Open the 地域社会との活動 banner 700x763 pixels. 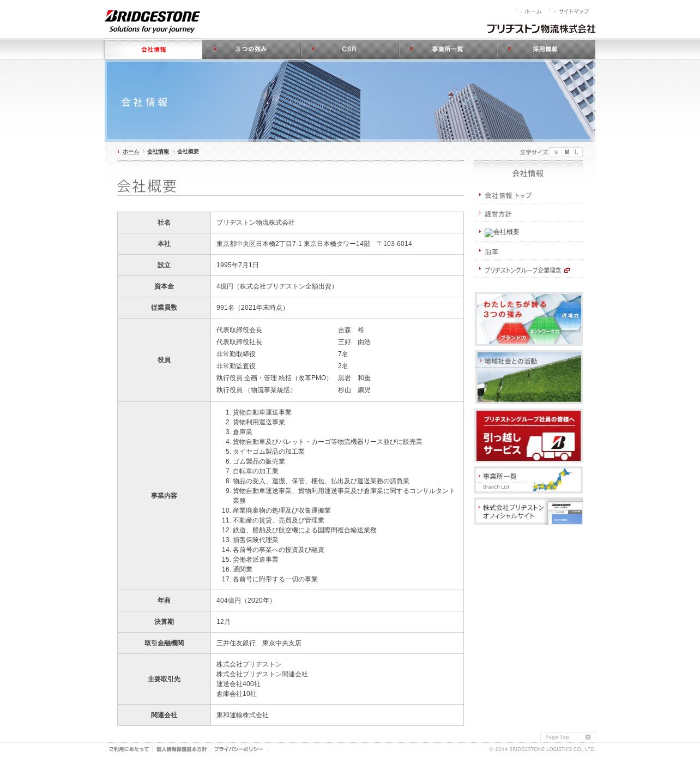pyautogui.click(x=529, y=377)
